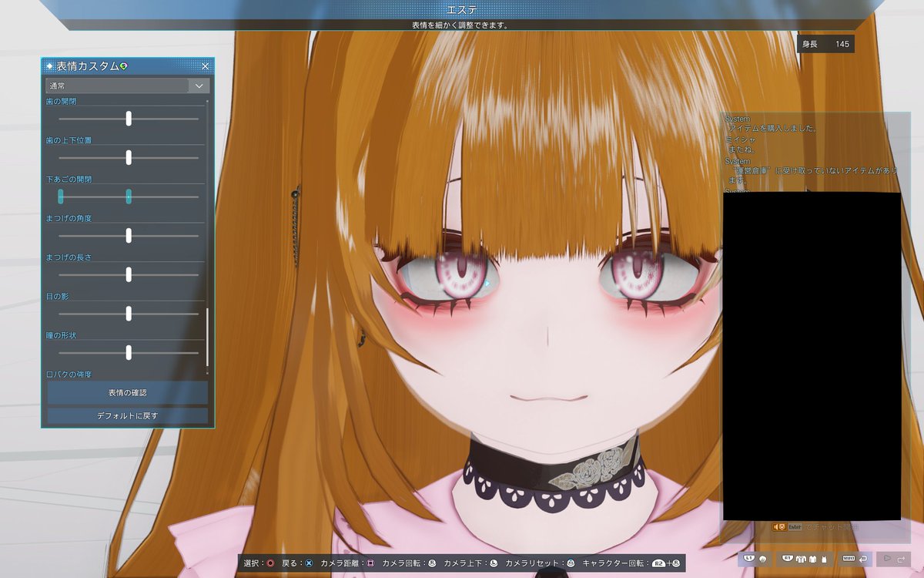Select the outerwear icon in the bottom-right bar

801,558
